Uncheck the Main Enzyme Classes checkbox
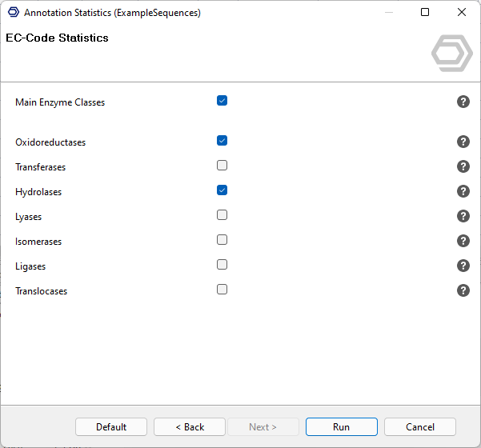 pyautogui.click(x=222, y=101)
